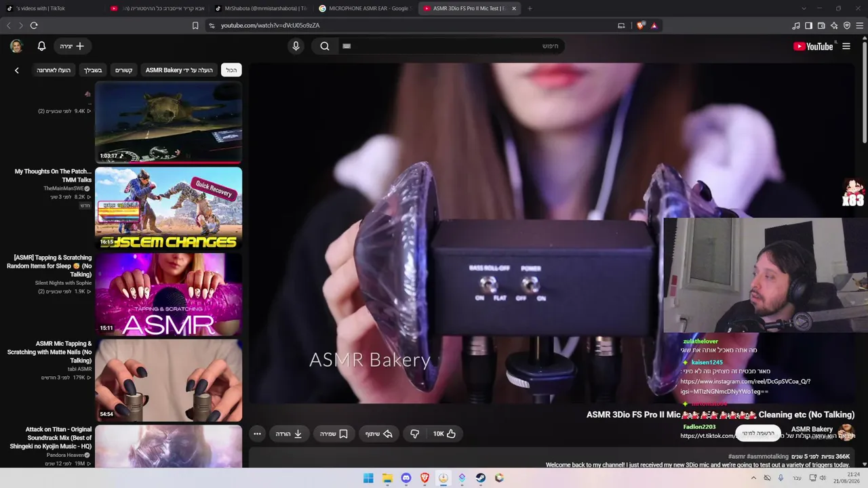The height and width of the screenshot is (488, 868).
Task: Open the three-dot more actions menu
Action: click(257, 434)
